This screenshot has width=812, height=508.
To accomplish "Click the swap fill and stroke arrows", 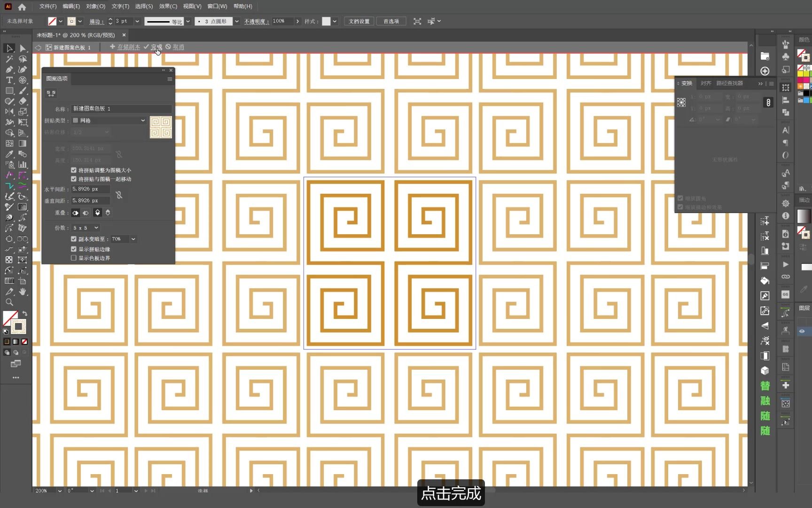I will tap(24, 314).
